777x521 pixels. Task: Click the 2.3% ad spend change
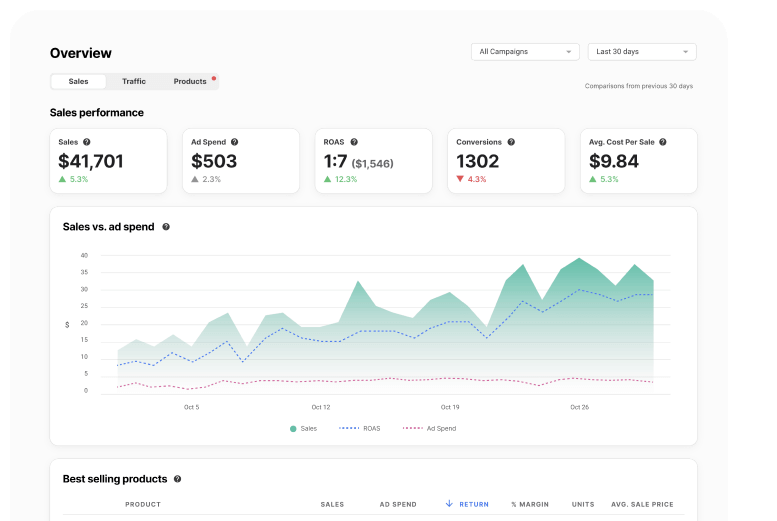click(x=212, y=179)
